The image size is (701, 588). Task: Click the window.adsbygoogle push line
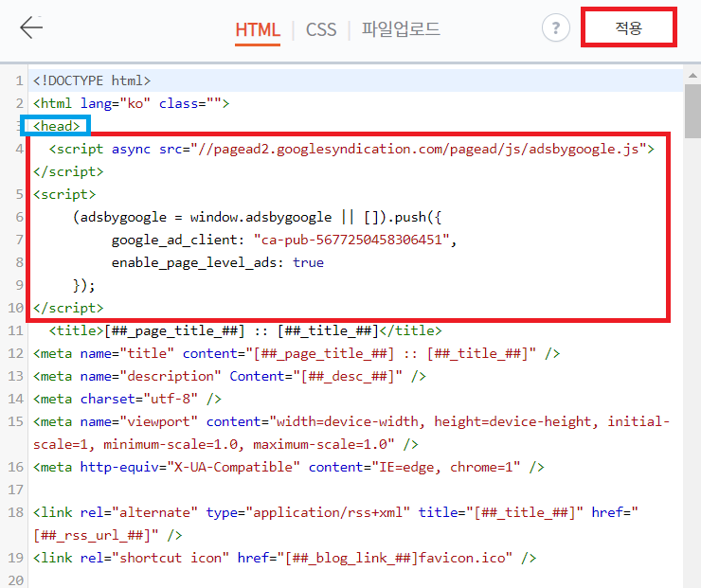point(257,217)
